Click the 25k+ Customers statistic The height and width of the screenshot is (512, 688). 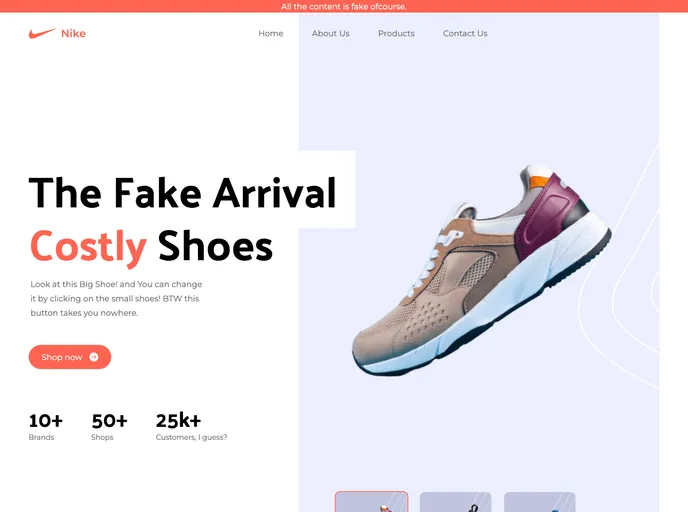coord(191,426)
